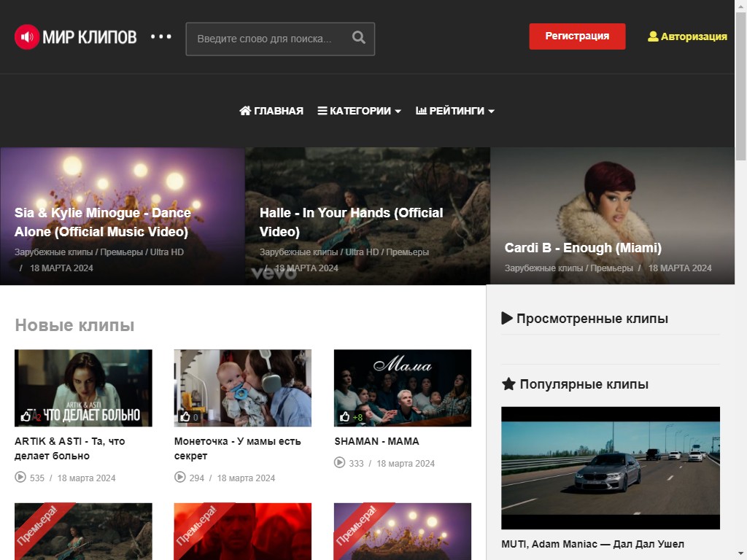
Task: Open title 'Монеточка - У мамы есть секрет'
Action: pyautogui.click(x=237, y=448)
